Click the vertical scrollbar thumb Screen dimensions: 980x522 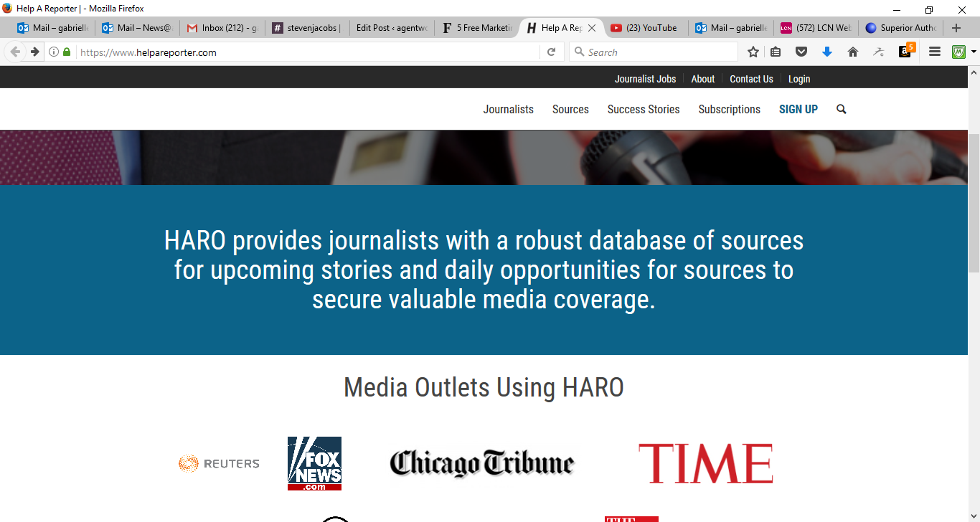tap(974, 202)
